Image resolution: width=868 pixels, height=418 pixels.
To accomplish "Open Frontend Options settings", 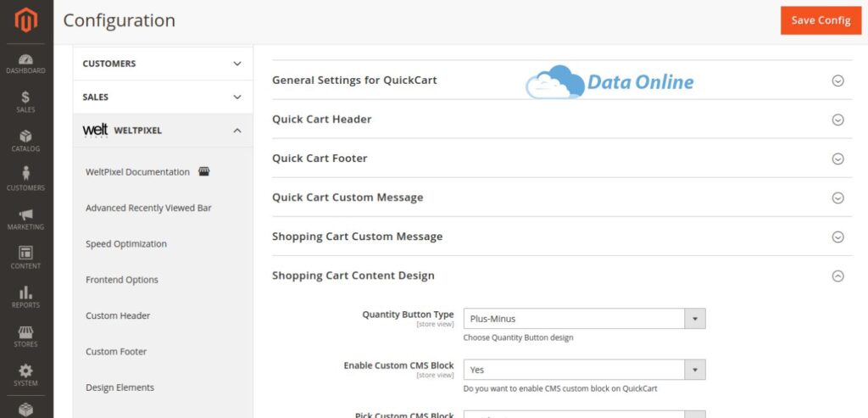I will coord(122,280).
